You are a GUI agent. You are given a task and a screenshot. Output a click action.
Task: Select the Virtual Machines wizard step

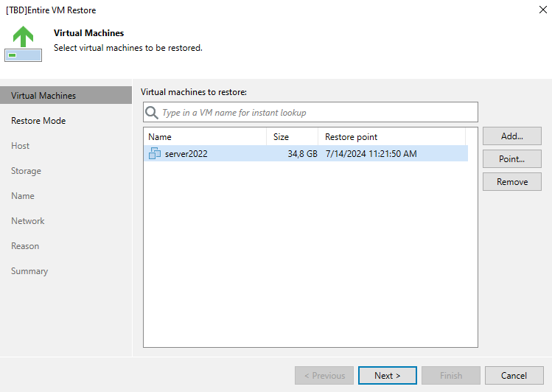point(66,95)
